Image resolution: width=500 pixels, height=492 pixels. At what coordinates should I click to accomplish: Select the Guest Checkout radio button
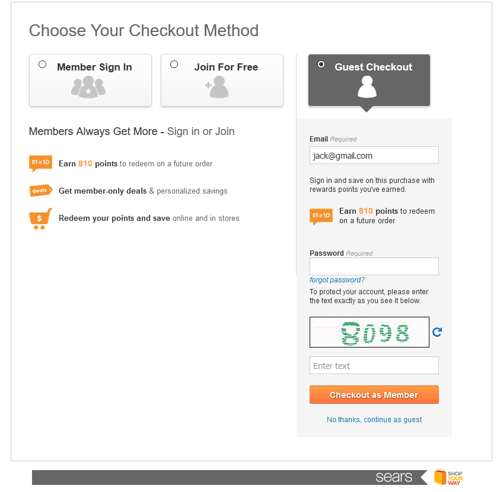click(x=321, y=64)
